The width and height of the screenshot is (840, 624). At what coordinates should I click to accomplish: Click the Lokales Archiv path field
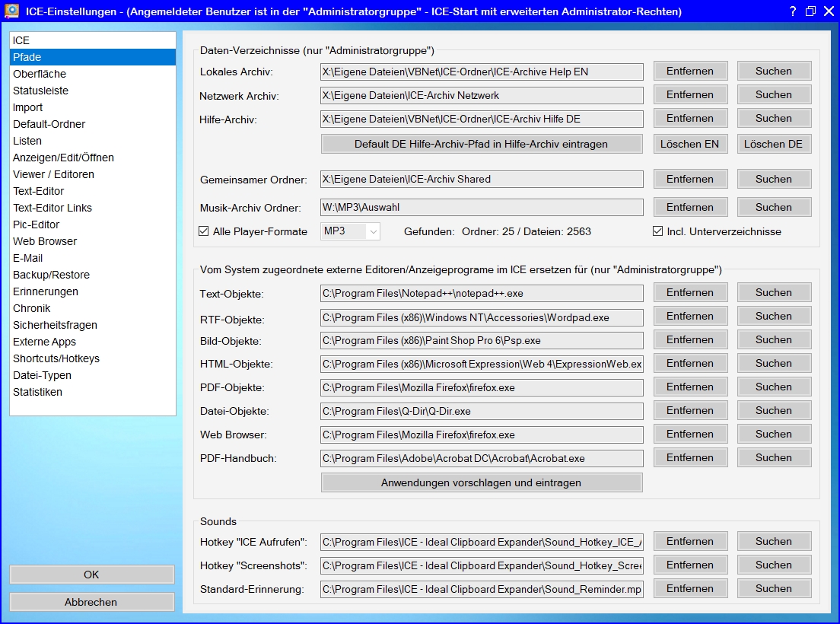tap(482, 72)
